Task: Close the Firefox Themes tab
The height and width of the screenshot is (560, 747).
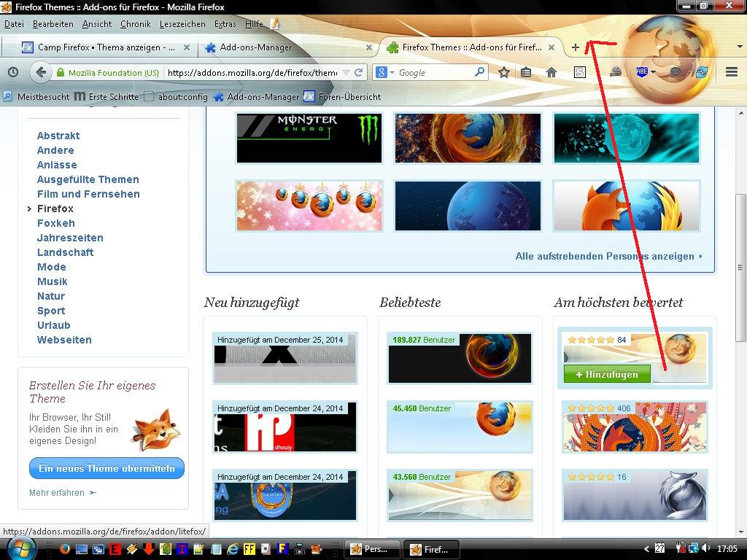Action: point(551,47)
